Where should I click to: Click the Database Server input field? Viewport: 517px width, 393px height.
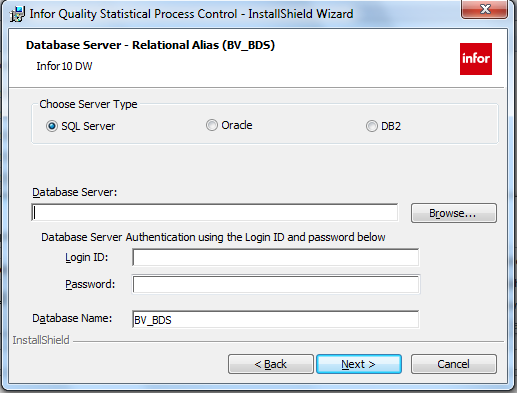coord(215,212)
